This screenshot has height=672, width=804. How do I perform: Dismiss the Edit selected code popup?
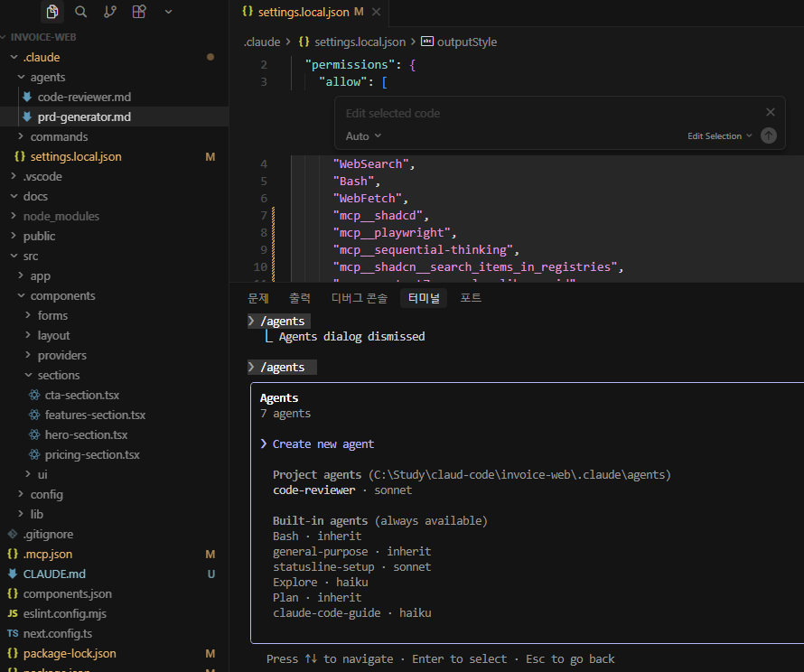(770, 113)
